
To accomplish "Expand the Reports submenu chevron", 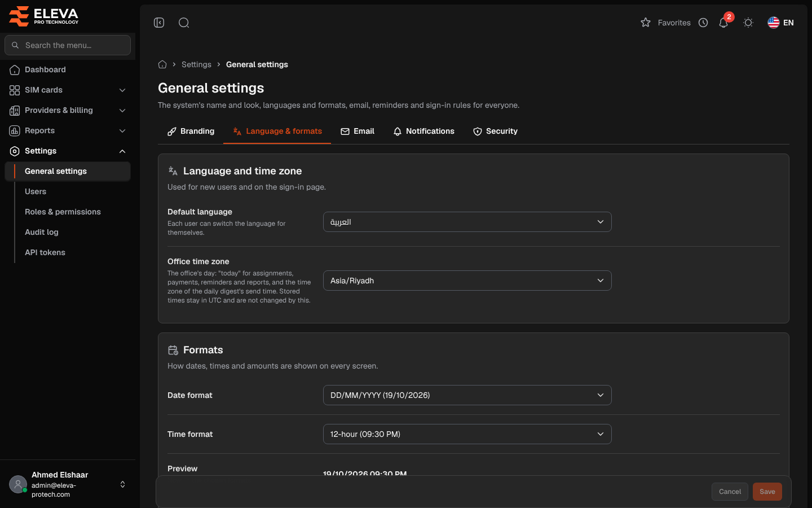I will (x=122, y=131).
